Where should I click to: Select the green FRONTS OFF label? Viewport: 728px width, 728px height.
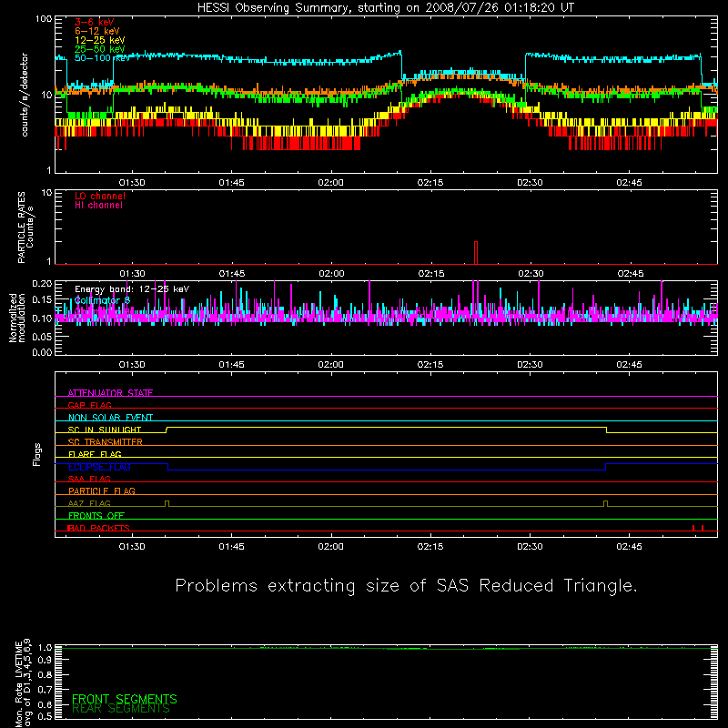click(96, 516)
